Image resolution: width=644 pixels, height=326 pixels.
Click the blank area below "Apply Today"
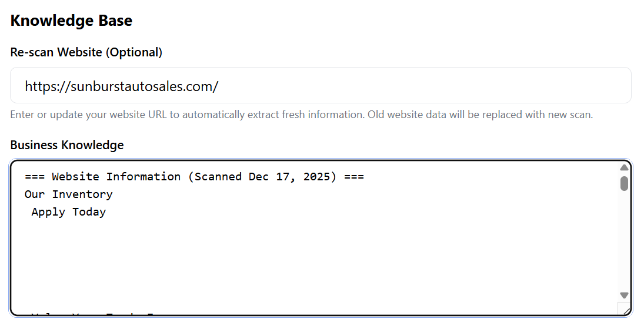(235, 258)
